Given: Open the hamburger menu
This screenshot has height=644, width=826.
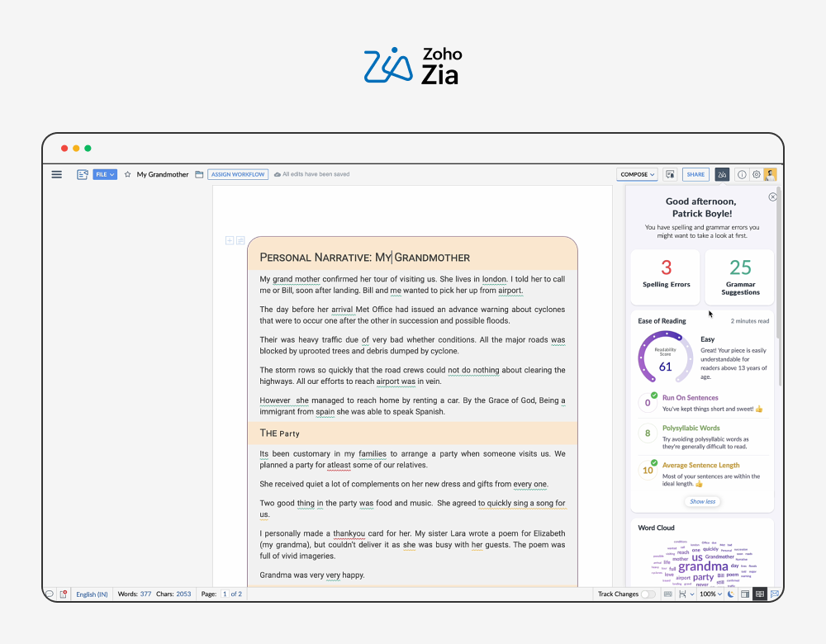Looking at the screenshot, I should pyautogui.click(x=56, y=174).
